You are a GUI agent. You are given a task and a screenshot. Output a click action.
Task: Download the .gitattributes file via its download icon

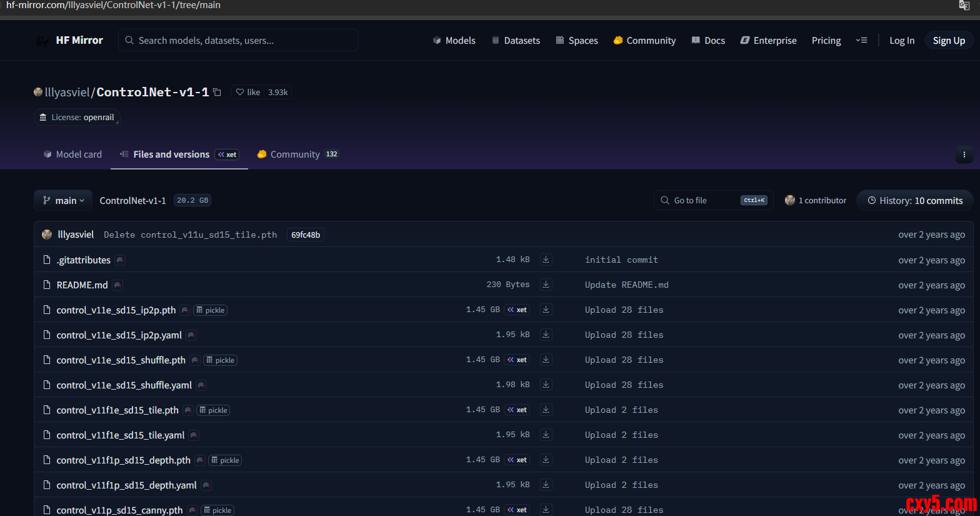click(x=546, y=260)
